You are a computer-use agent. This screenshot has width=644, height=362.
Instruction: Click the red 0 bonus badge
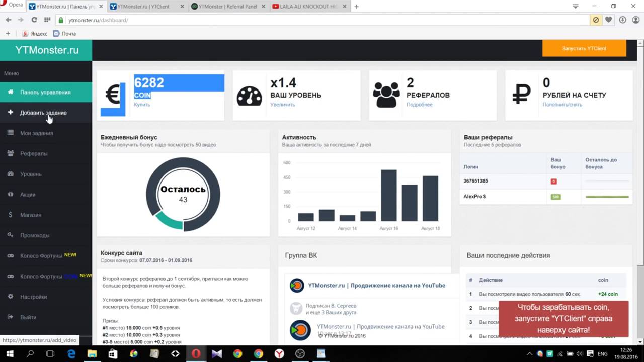554,182
